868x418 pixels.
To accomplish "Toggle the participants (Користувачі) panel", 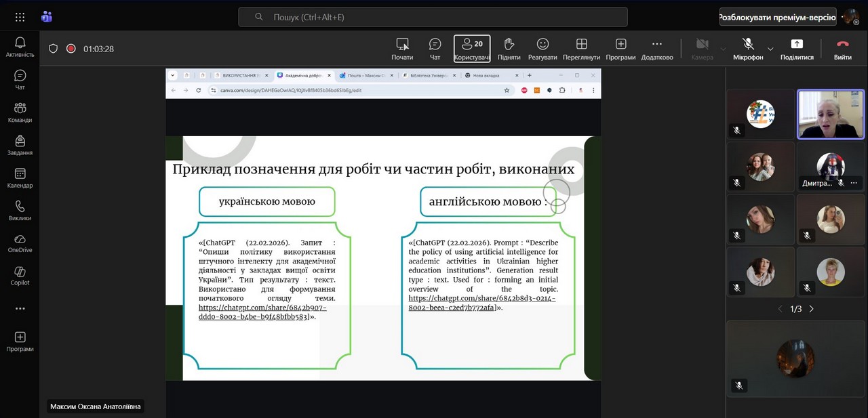I will coord(472,48).
